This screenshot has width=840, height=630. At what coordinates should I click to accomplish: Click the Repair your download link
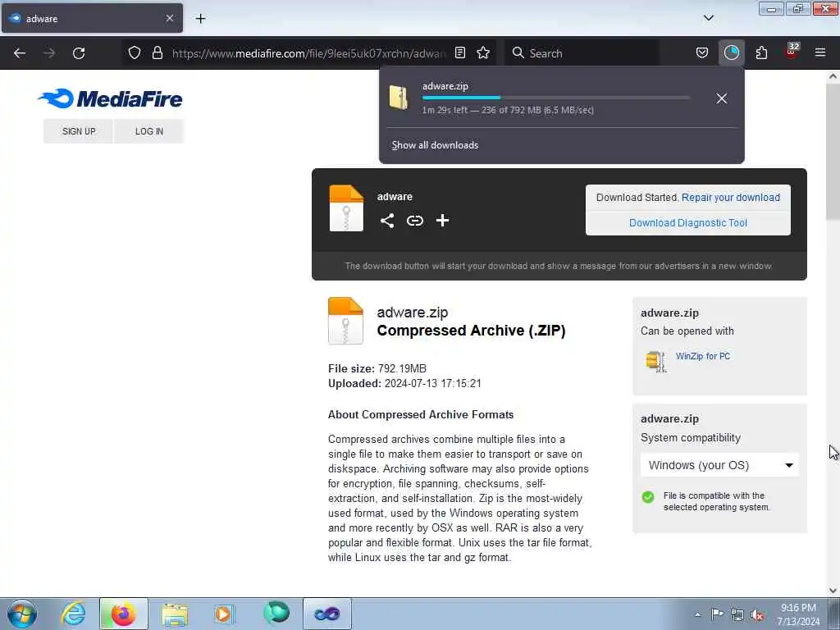(x=731, y=197)
